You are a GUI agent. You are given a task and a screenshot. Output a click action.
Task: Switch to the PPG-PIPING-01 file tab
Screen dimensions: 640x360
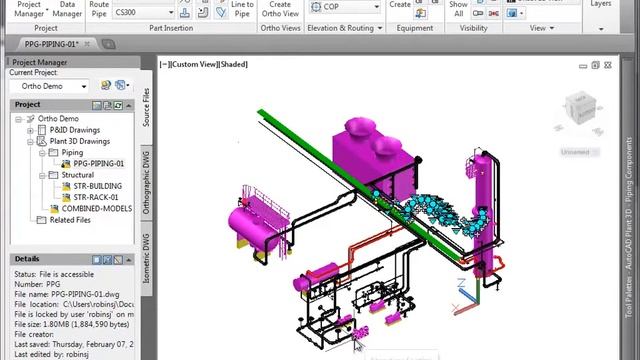click(51, 44)
